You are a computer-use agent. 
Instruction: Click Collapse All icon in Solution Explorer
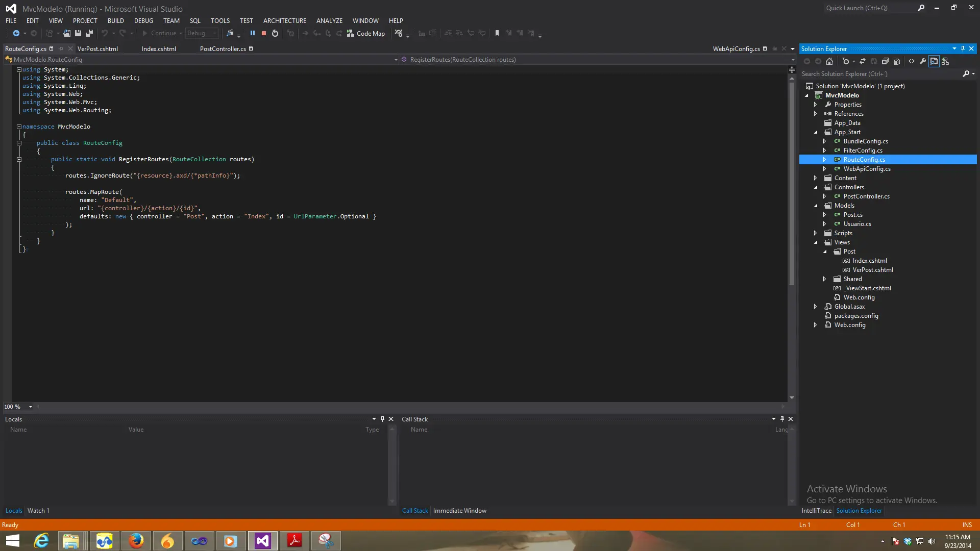click(886, 61)
